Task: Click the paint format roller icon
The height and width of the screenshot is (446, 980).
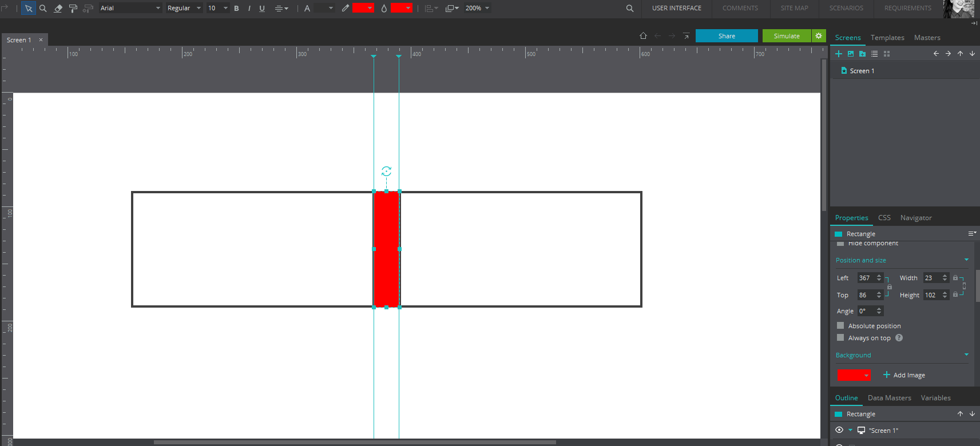Action: [73, 8]
